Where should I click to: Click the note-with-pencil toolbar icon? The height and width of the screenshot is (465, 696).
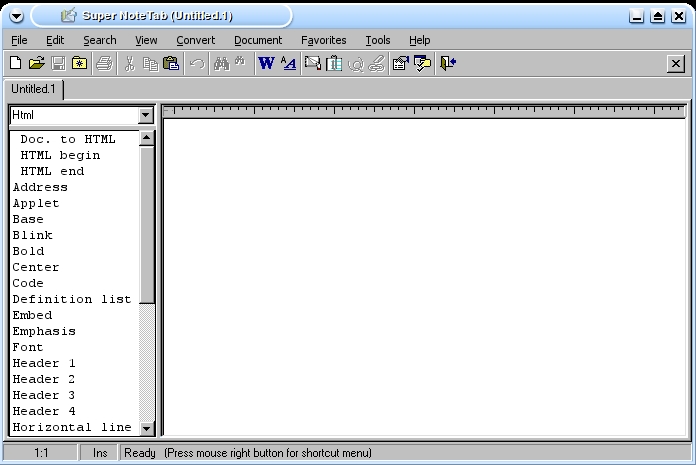(313, 63)
